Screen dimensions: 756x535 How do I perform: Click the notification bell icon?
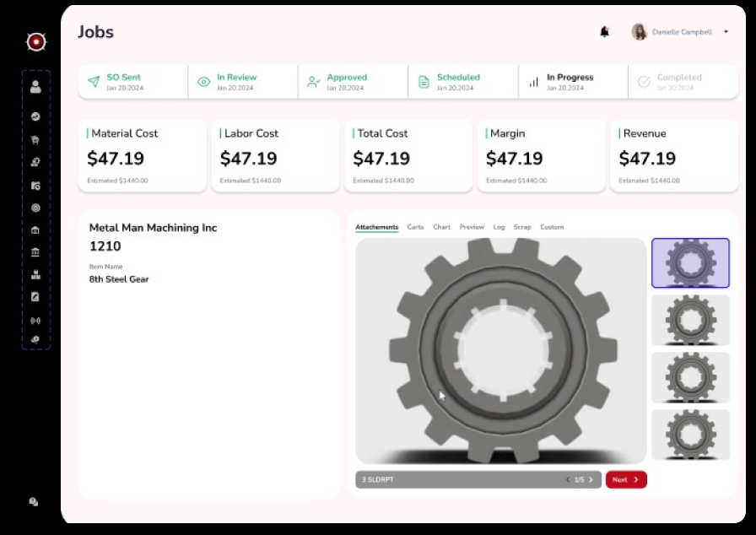point(604,31)
